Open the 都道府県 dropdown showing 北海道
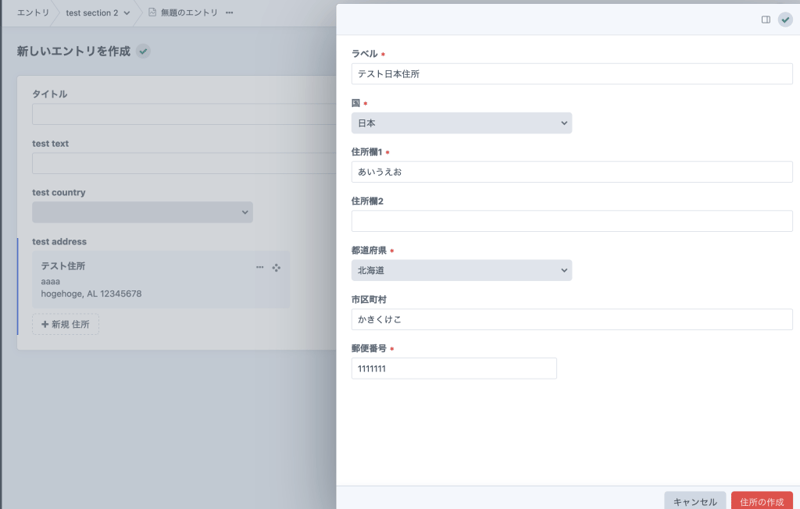The image size is (800, 509). (x=461, y=270)
